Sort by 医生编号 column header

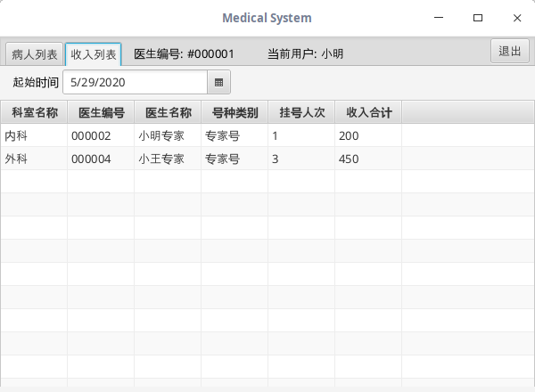(101, 112)
